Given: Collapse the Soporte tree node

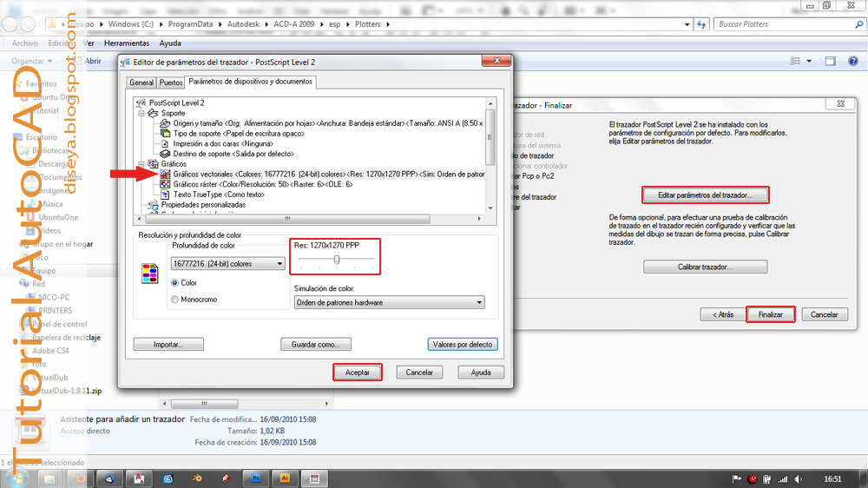Looking at the screenshot, I should click(x=141, y=113).
